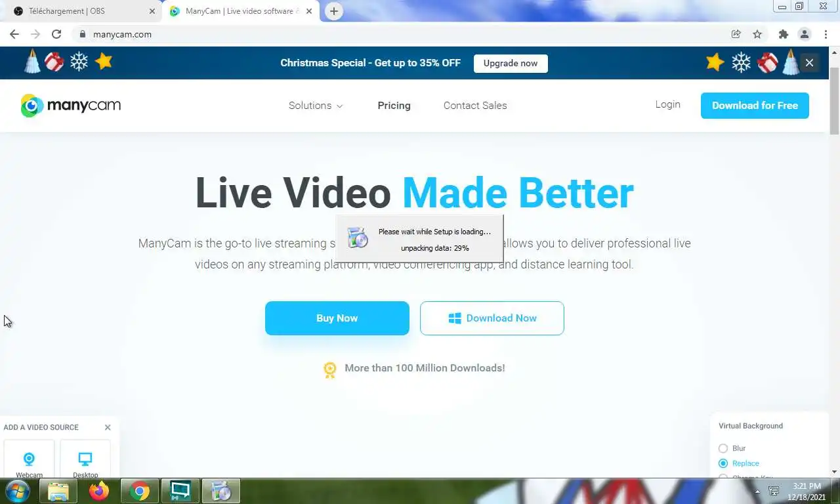Click the ManyCam logo
Image resolution: width=840 pixels, height=504 pixels.
tap(71, 105)
